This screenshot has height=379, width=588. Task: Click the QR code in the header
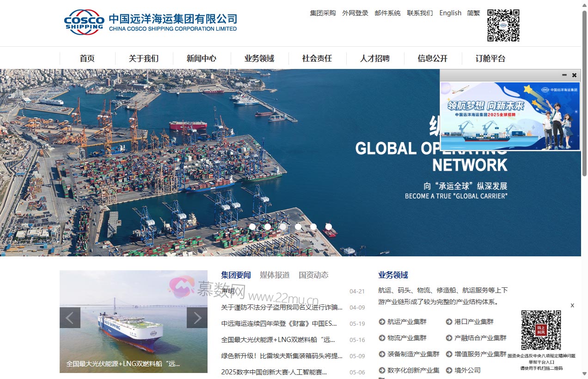pos(502,25)
